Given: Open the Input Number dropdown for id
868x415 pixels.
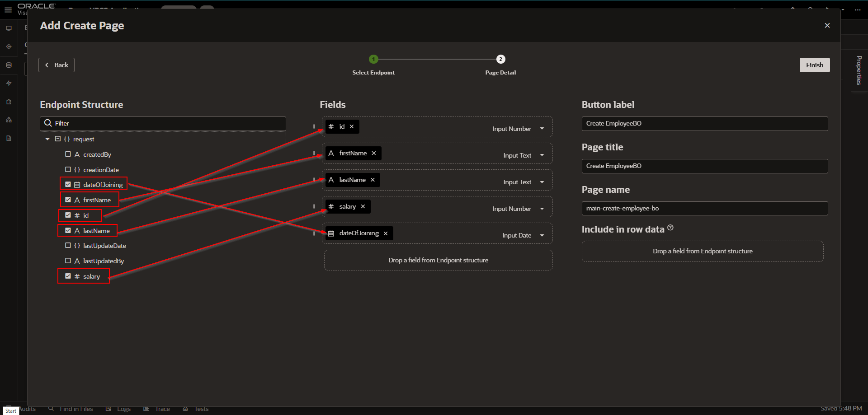Looking at the screenshot, I should click(542, 128).
